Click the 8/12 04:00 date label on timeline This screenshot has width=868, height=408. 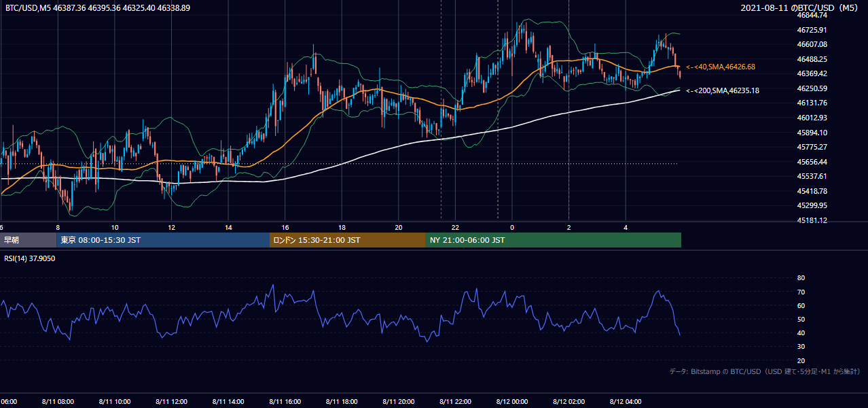[x=627, y=401]
